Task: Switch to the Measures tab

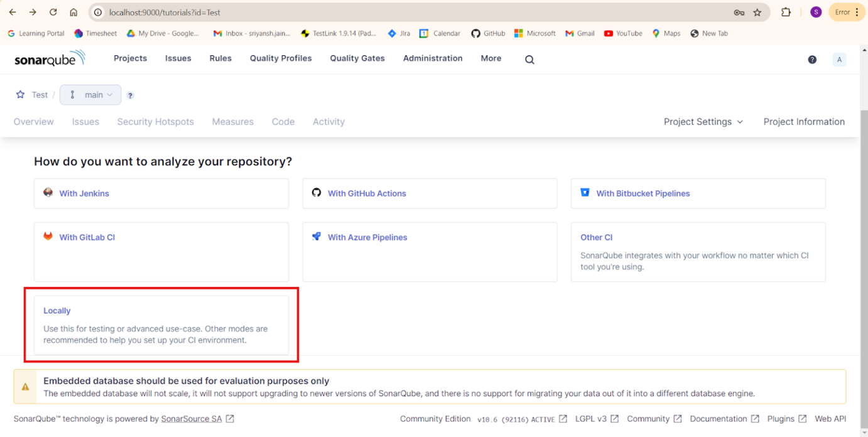Action: point(232,121)
